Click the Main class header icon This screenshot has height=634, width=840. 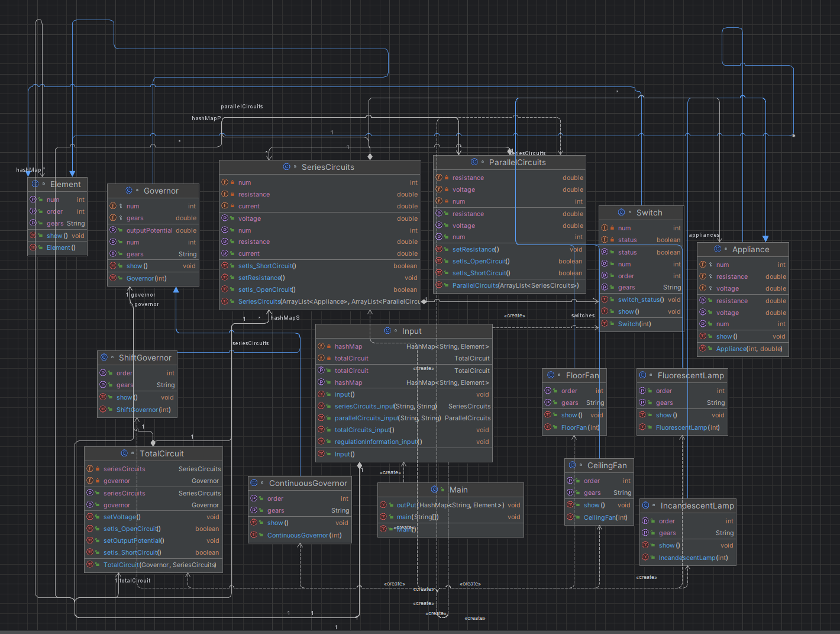point(435,490)
